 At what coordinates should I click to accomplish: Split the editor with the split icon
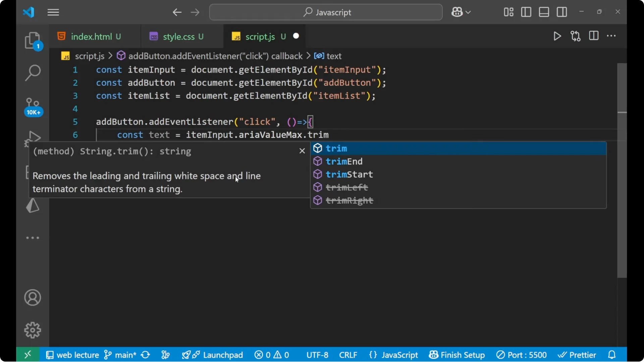pos(594,36)
